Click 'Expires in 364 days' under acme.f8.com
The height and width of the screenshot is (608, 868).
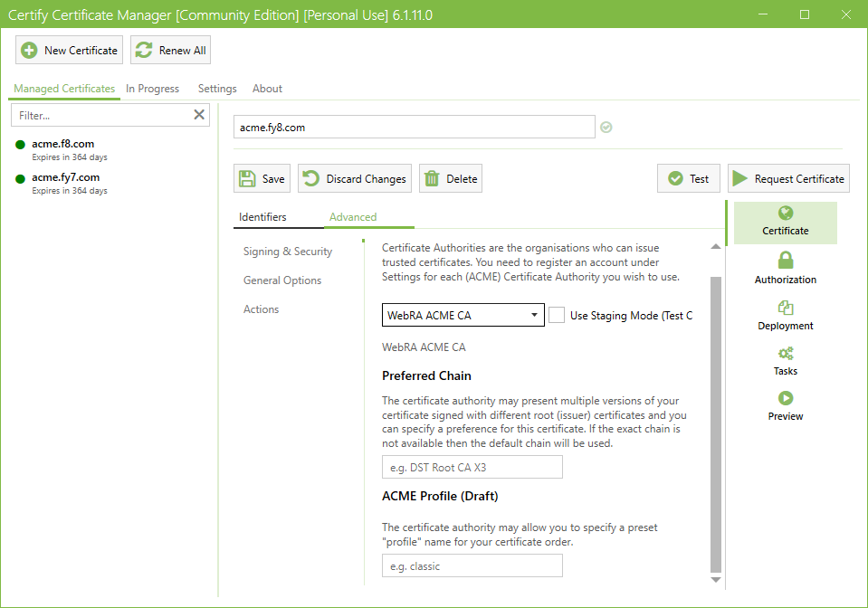70,157
